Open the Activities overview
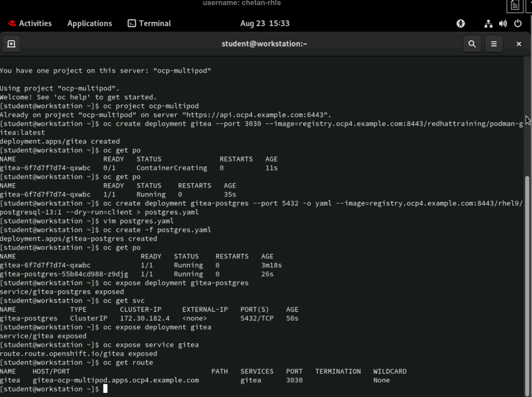The height and width of the screenshot is (397, 532). [35, 23]
